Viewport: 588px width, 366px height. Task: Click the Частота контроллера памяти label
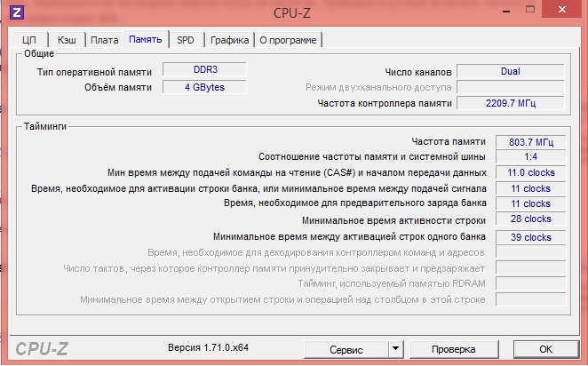click(385, 103)
